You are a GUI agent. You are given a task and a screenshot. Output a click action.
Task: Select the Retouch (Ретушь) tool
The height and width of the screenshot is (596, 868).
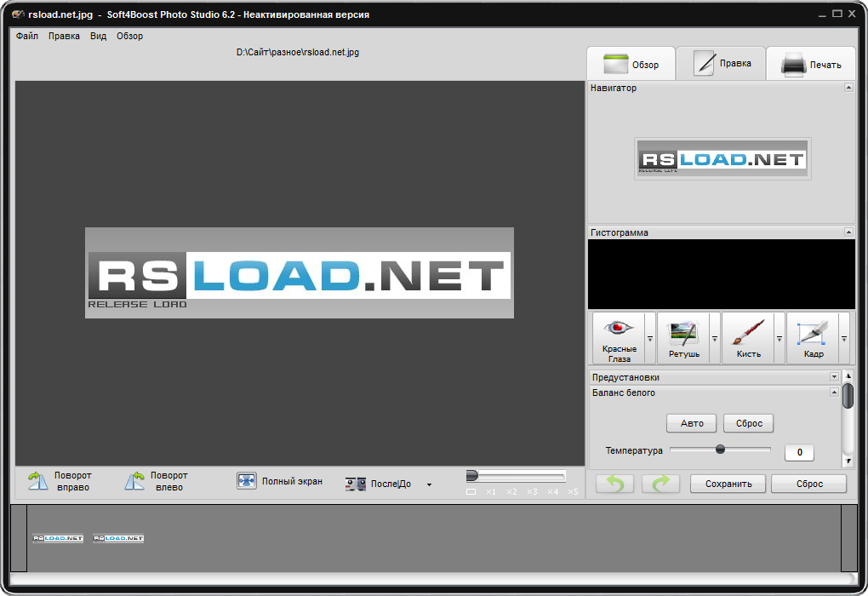(683, 338)
